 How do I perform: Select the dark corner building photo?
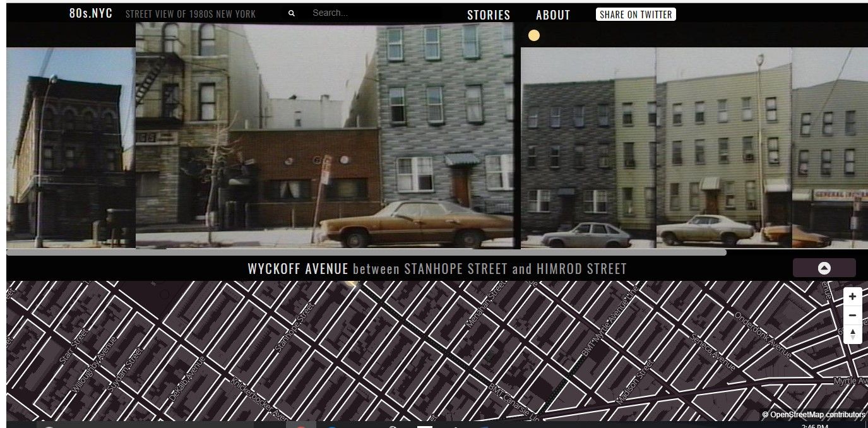pos(71,148)
